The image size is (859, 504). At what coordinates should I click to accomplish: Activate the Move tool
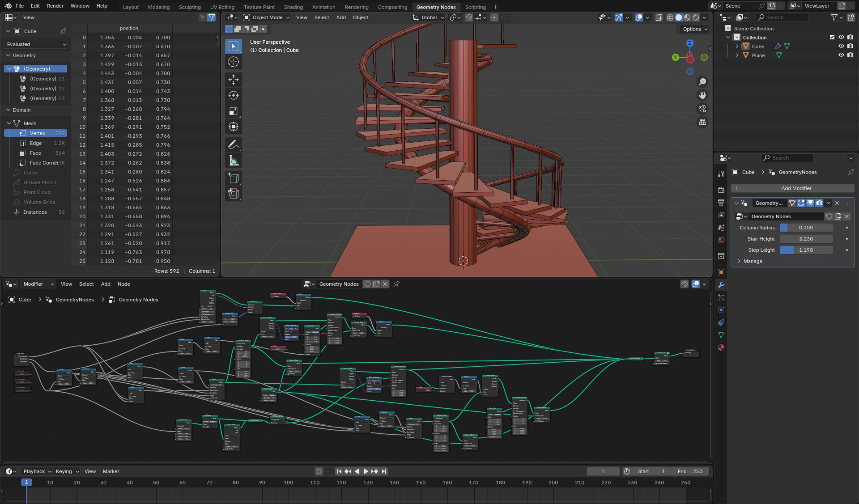click(234, 80)
